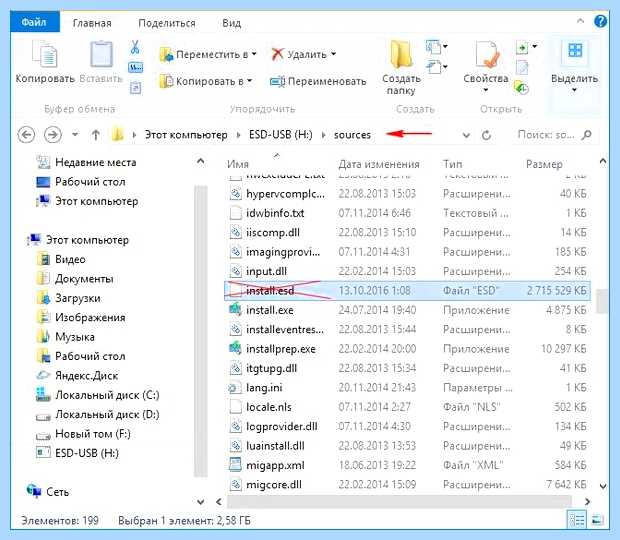
Task: Click the navigation pane vertical scrollbar
Action: pos(200,331)
